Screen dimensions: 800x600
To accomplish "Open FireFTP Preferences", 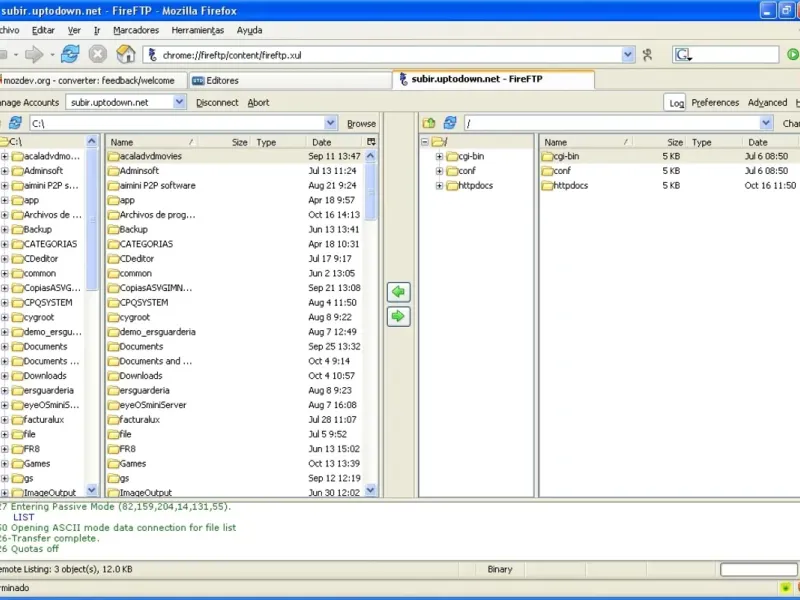I will pos(715,103).
